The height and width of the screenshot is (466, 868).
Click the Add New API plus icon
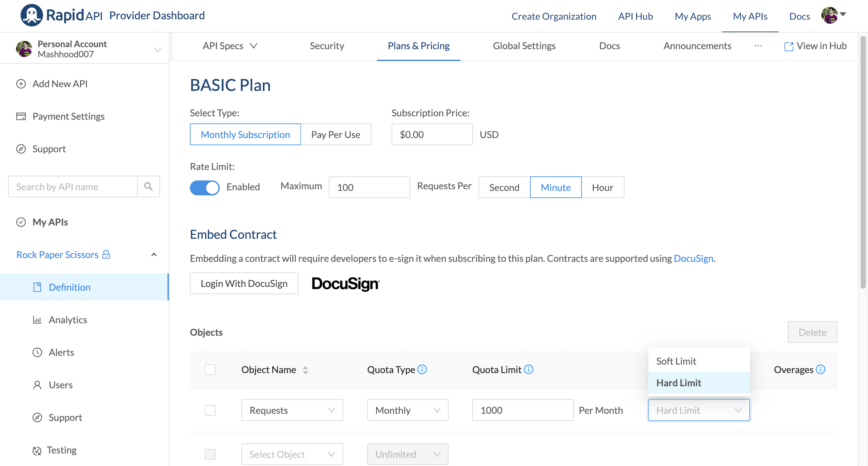[21, 84]
